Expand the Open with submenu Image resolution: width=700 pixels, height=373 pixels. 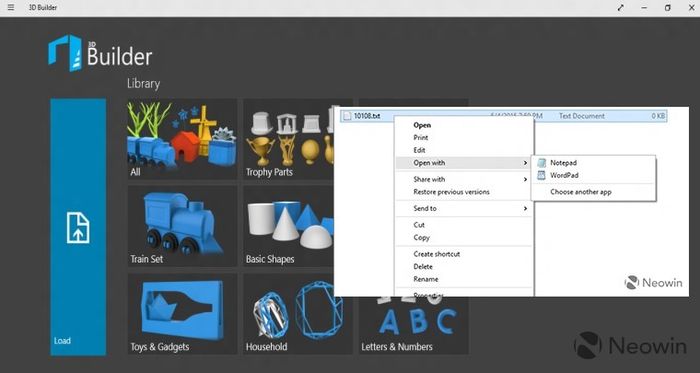tap(464, 163)
